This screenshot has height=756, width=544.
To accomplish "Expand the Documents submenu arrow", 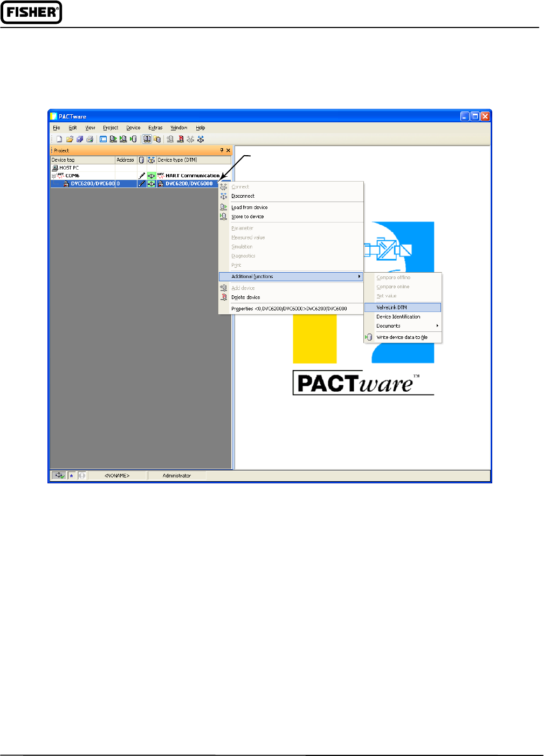I will (x=437, y=326).
